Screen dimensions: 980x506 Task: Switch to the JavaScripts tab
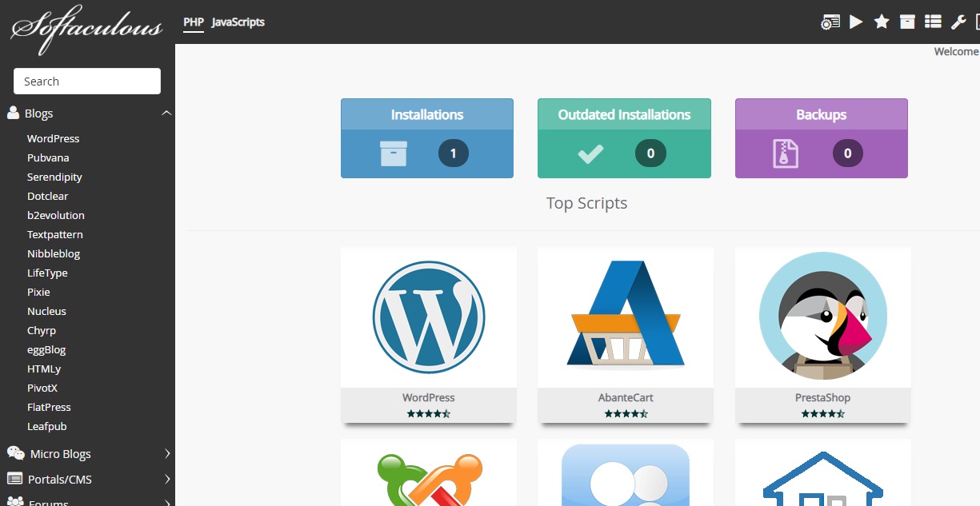click(x=238, y=22)
